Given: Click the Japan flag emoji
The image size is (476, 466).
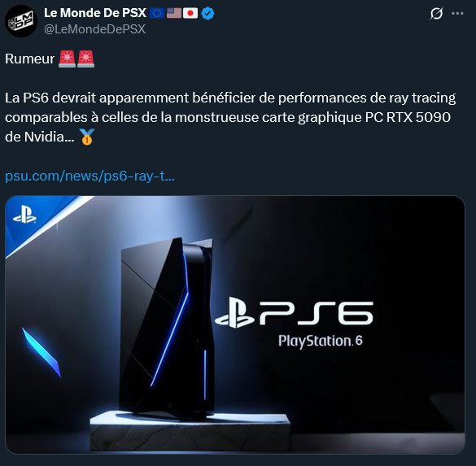Looking at the screenshot, I should pos(190,13).
